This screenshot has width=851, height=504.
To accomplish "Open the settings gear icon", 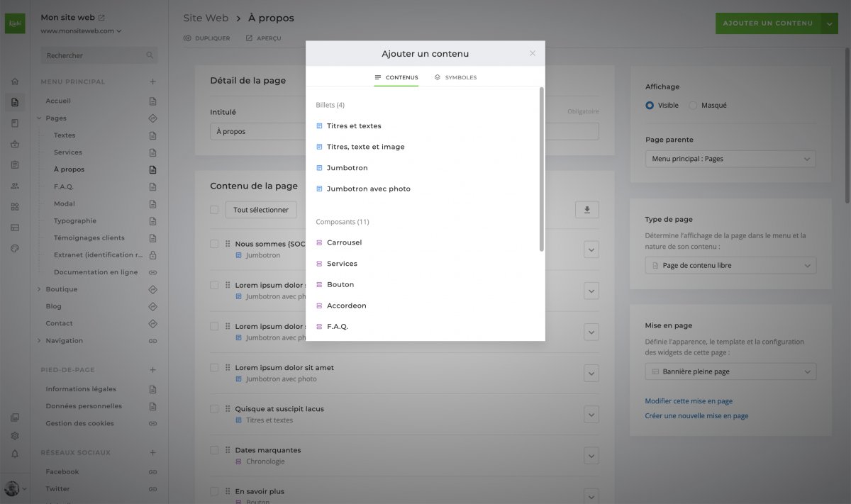I will pos(15,436).
